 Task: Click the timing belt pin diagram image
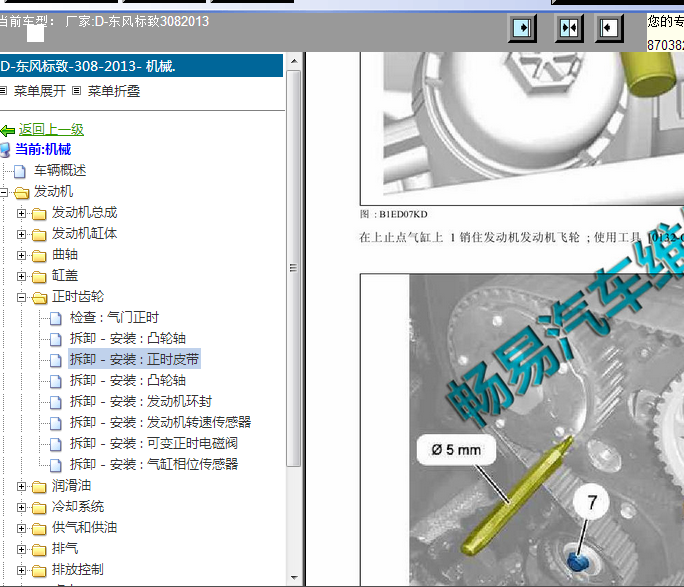click(522, 430)
